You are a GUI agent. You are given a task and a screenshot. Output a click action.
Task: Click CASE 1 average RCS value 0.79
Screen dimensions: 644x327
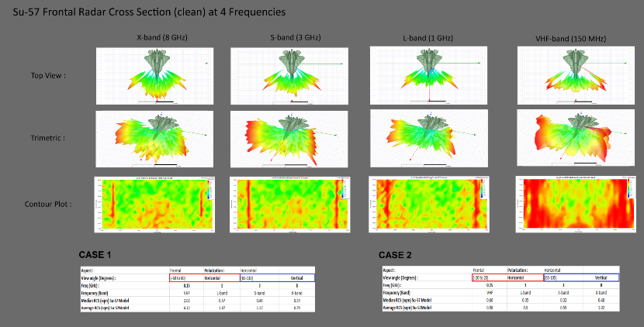(296, 308)
